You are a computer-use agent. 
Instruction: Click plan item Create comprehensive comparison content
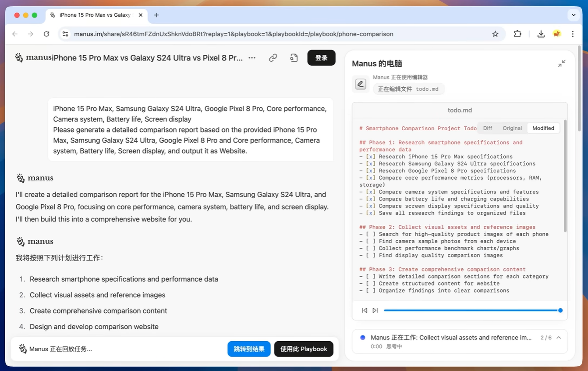pos(98,311)
